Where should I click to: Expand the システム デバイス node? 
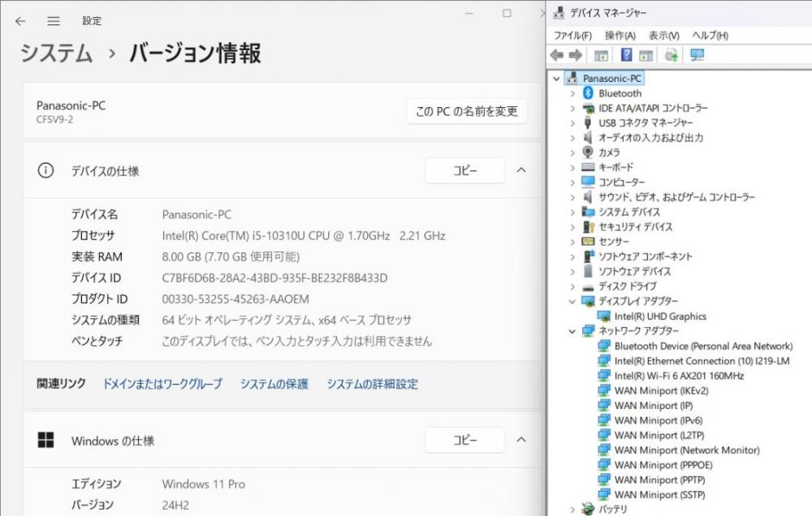point(572,213)
